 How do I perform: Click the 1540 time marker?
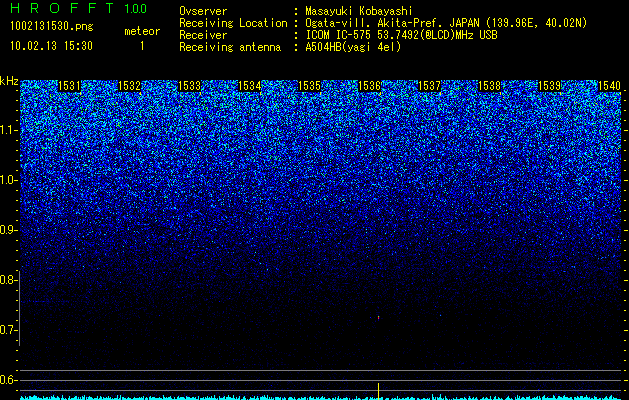(609, 86)
